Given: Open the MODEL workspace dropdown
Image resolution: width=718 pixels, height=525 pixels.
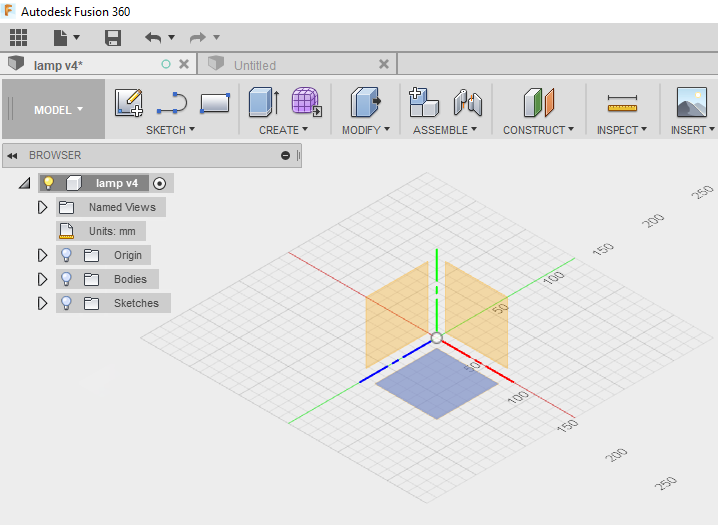Looking at the screenshot, I should 54,109.
